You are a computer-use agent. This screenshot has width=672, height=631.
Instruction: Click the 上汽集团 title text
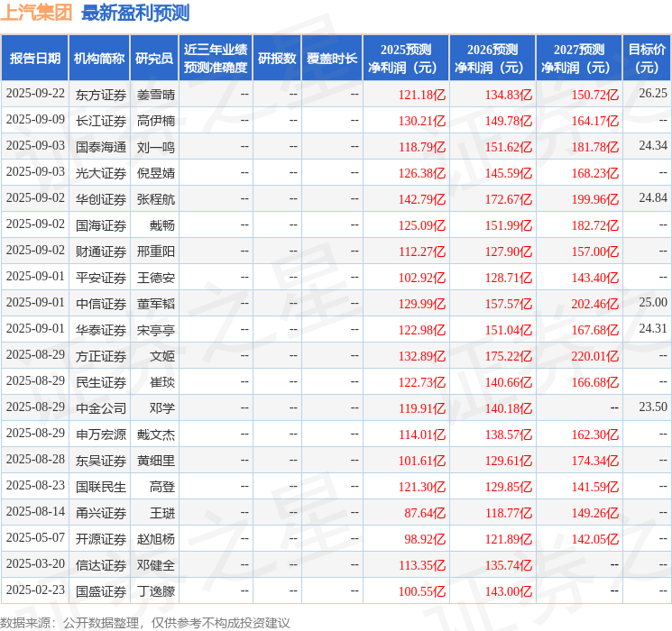37,13
